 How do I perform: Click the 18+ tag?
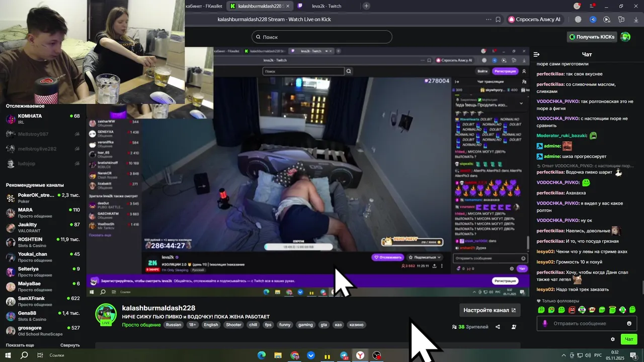[192, 325]
